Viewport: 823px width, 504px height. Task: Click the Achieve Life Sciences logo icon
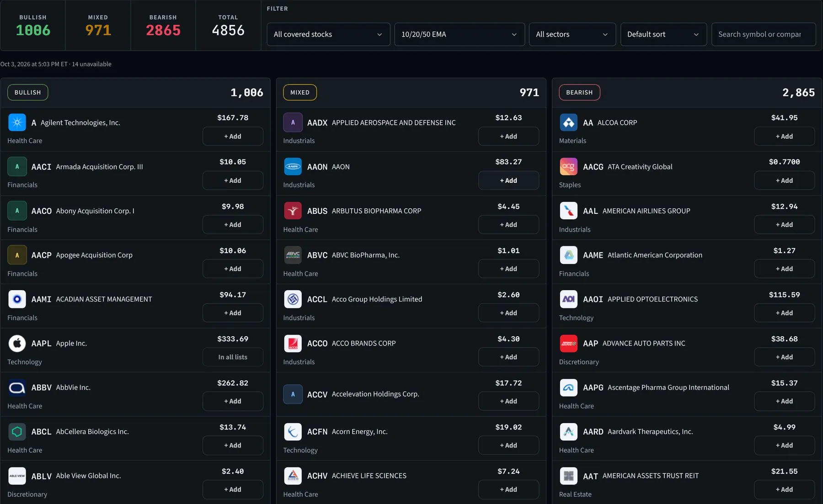pos(293,476)
